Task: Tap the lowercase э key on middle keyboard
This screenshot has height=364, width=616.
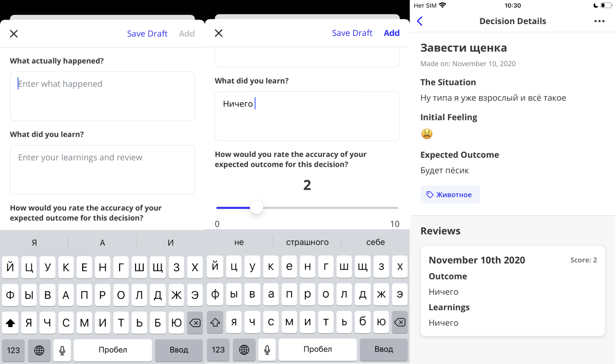Action: [x=400, y=294]
